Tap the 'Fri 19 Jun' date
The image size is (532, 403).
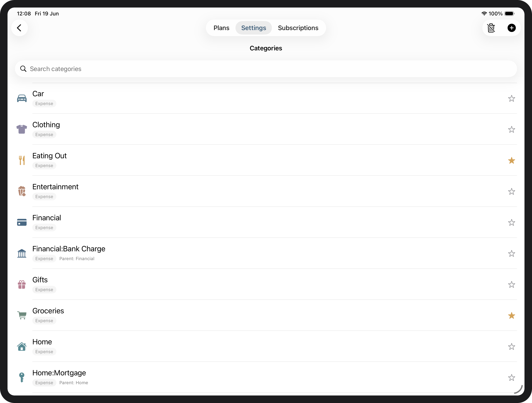(x=47, y=14)
